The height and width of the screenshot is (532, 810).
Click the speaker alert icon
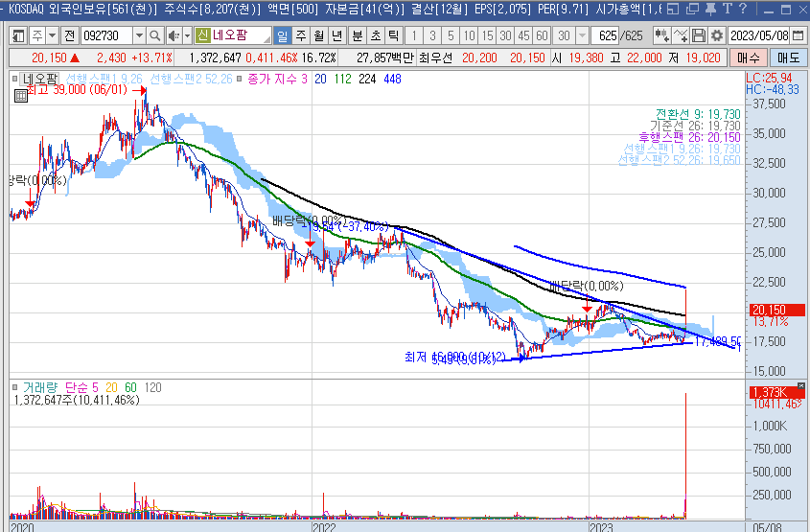(174, 35)
